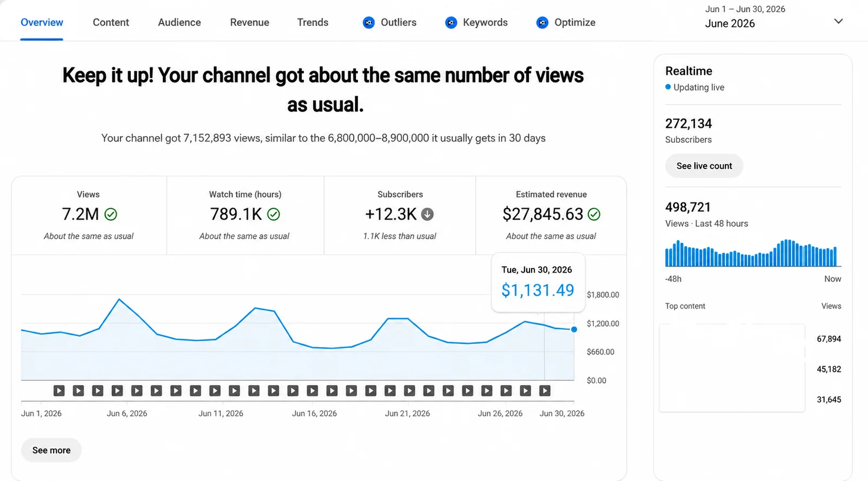
Task: Click the down arrow icon next to +12.3K
Action: click(427, 214)
